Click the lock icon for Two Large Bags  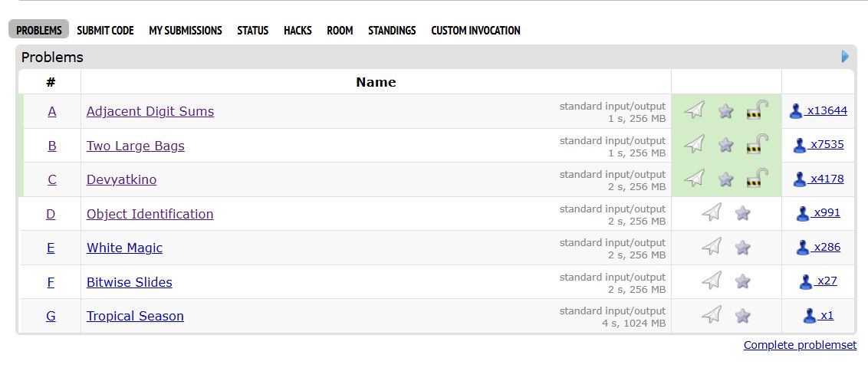(757, 144)
